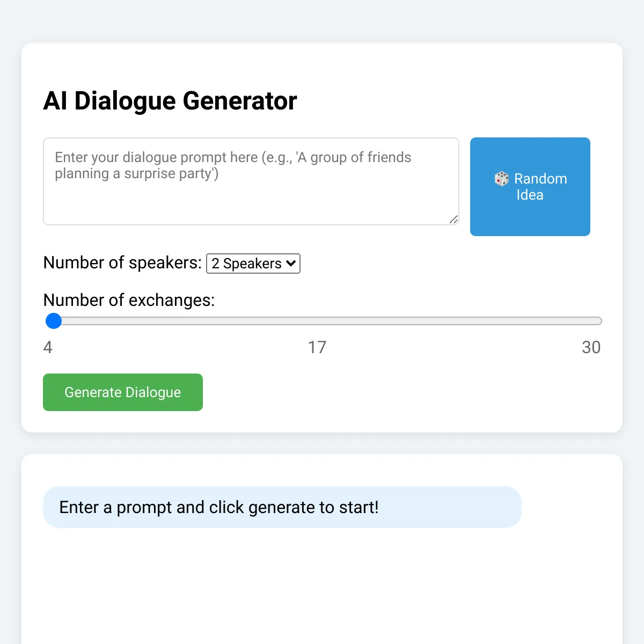Click the 'Enter a prompt' message bubble

282,507
